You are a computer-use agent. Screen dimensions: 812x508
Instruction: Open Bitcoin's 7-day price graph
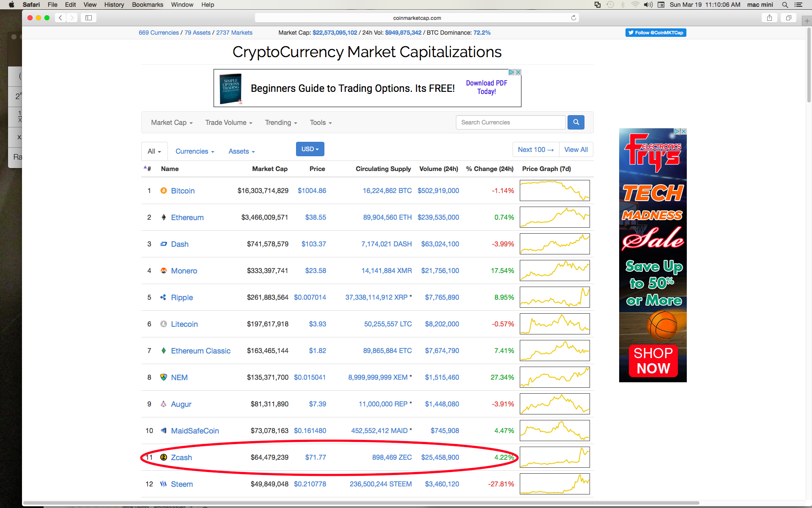point(555,190)
